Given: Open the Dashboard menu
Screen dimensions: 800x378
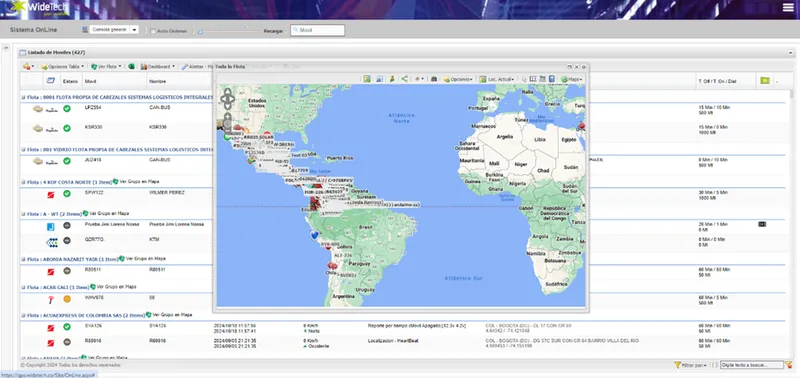Looking at the screenshot, I should coord(158,66).
